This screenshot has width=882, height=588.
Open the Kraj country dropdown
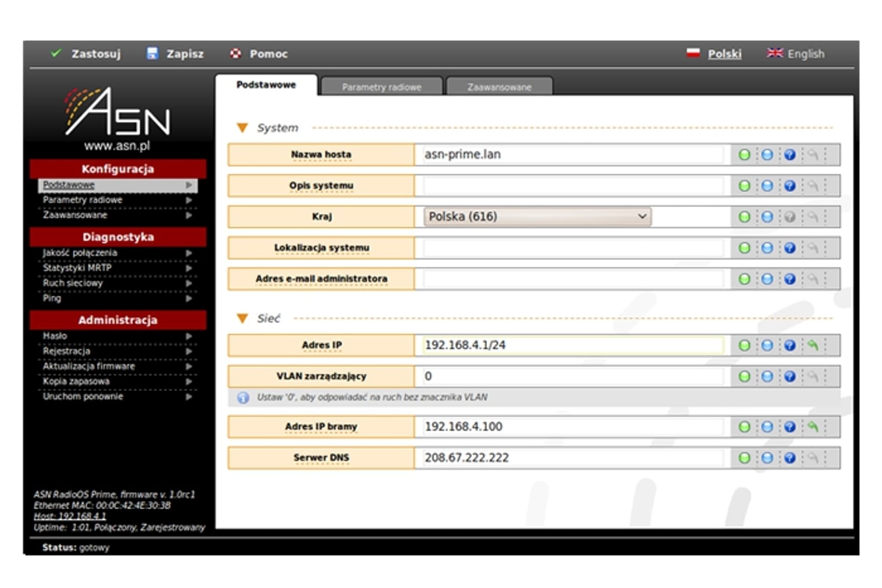pos(537,217)
